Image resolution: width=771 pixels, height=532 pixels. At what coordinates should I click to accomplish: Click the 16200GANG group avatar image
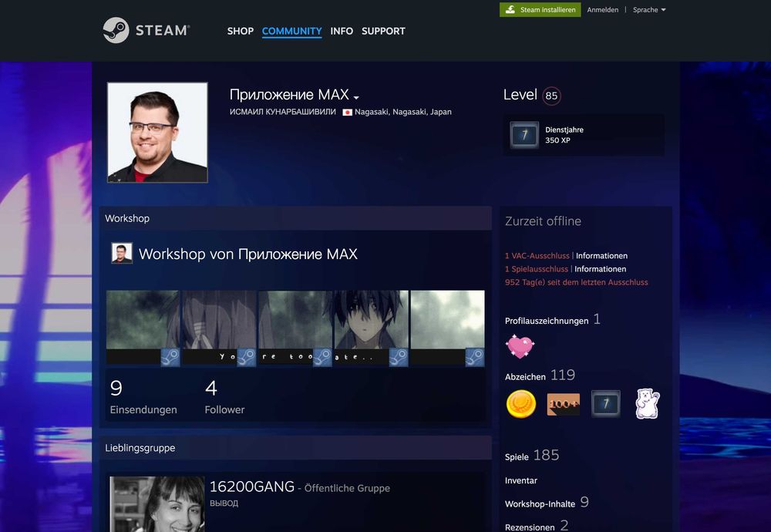point(157,504)
